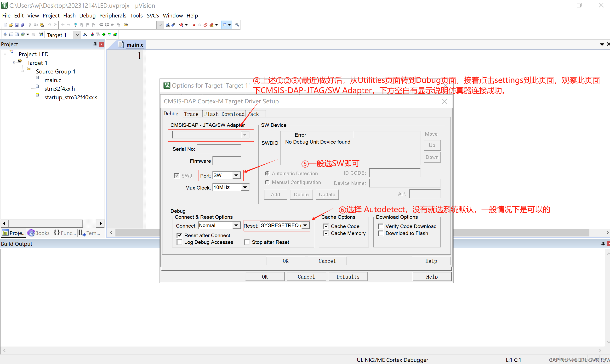This screenshot has height=364, width=610.
Task: Open the debug session arrow dropdown
Action: [x=186, y=25]
